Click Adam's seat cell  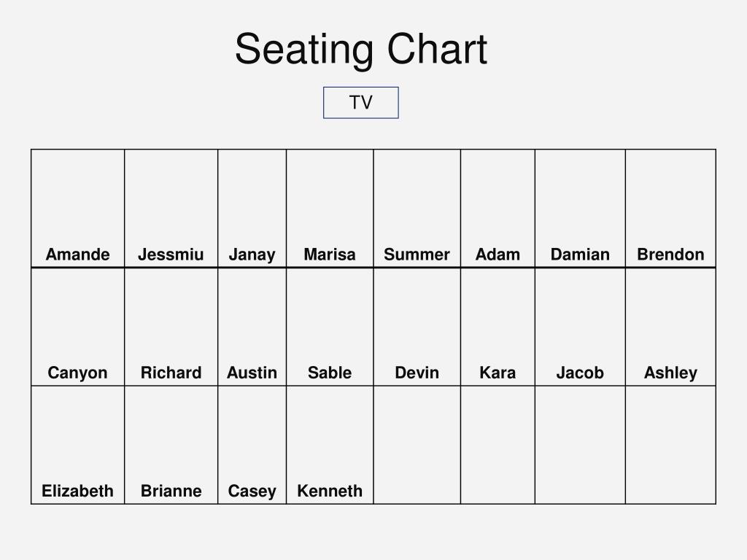tap(498, 209)
